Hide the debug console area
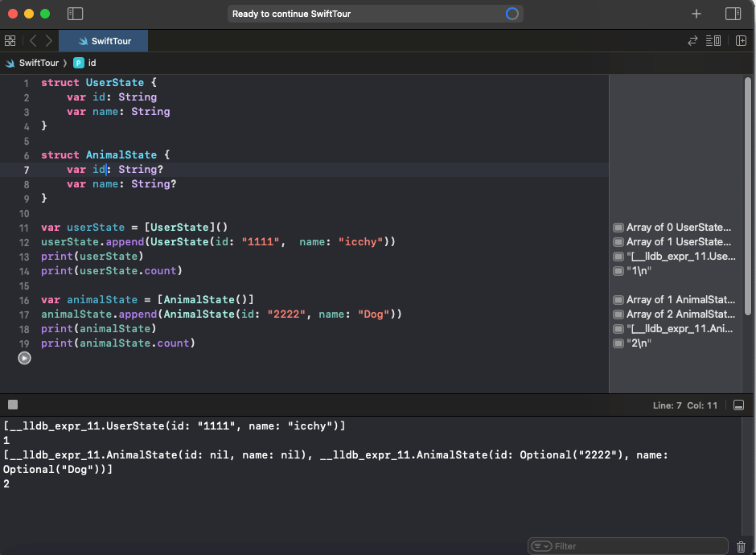 (740, 405)
